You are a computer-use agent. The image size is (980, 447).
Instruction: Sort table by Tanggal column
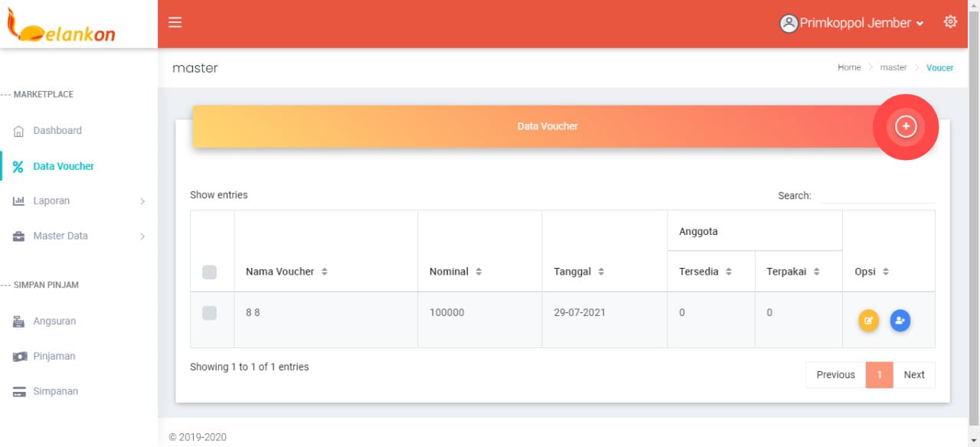point(601,272)
